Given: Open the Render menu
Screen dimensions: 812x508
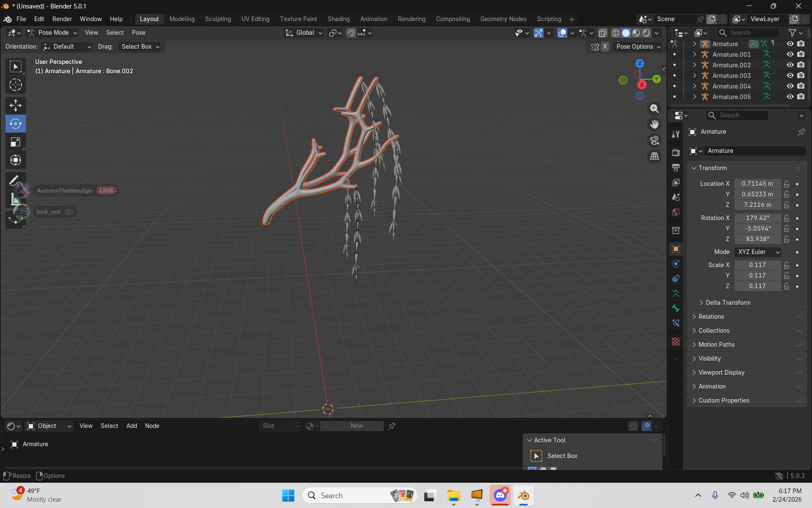Looking at the screenshot, I should [x=62, y=19].
